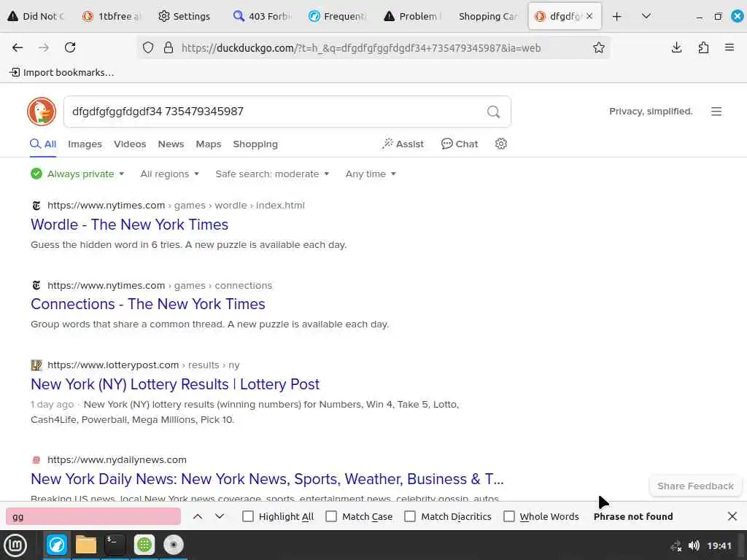
Task: Switch to the Images search tab
Action: click(x=85, y=144)
